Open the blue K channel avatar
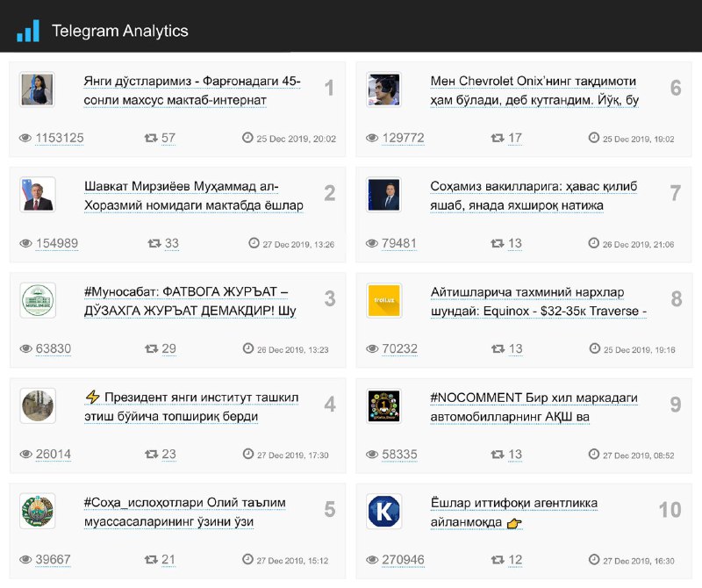The height and width of the screenshot is (588, 702). (383, 512)
